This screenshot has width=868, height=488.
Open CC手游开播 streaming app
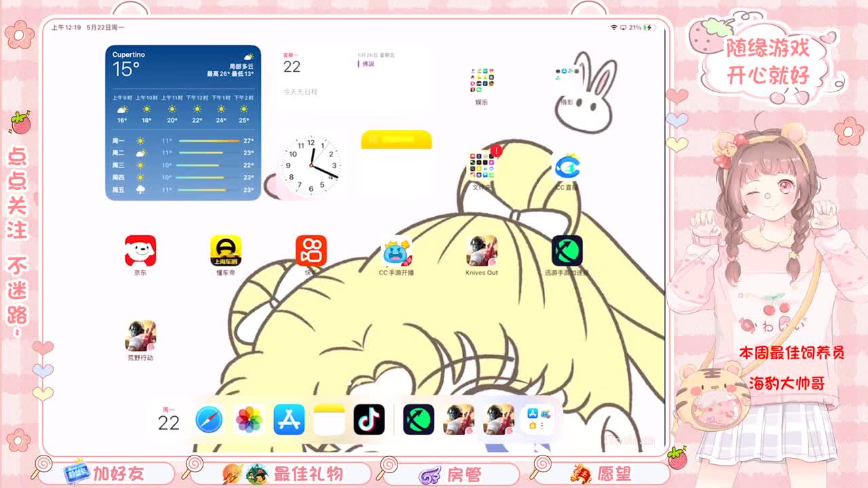pyautogui.click(x=397, y=251)
